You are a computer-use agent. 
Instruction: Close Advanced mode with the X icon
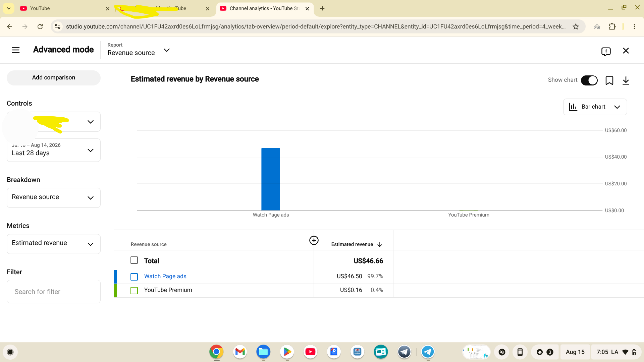pyautogui.click(x=626, y=51)
